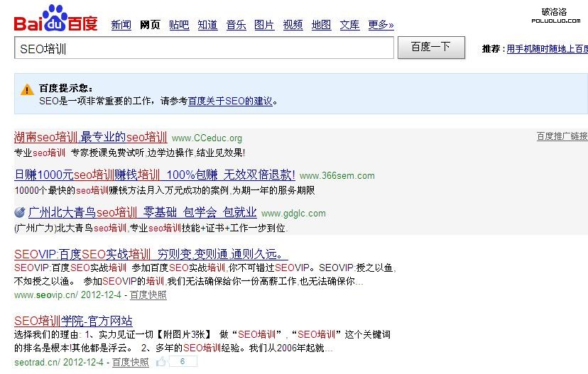Expand the 更多 navigation menu
Screen dimensions: 588x374
pos(381,25)
